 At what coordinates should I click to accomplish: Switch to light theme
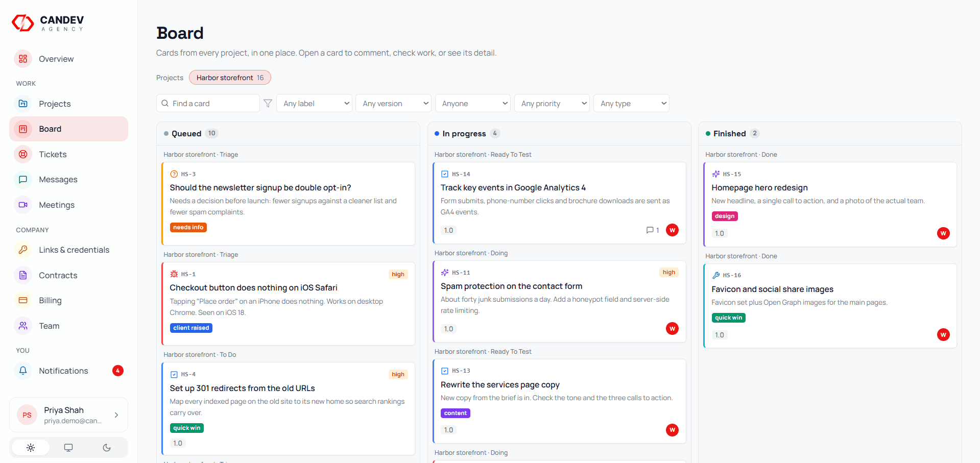tap(31, 448)
